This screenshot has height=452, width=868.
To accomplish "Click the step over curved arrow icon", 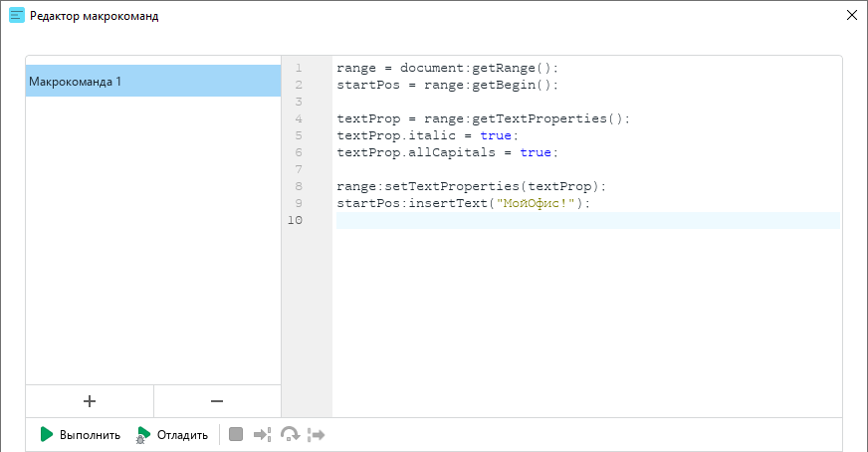I will (x=290, y=434).
